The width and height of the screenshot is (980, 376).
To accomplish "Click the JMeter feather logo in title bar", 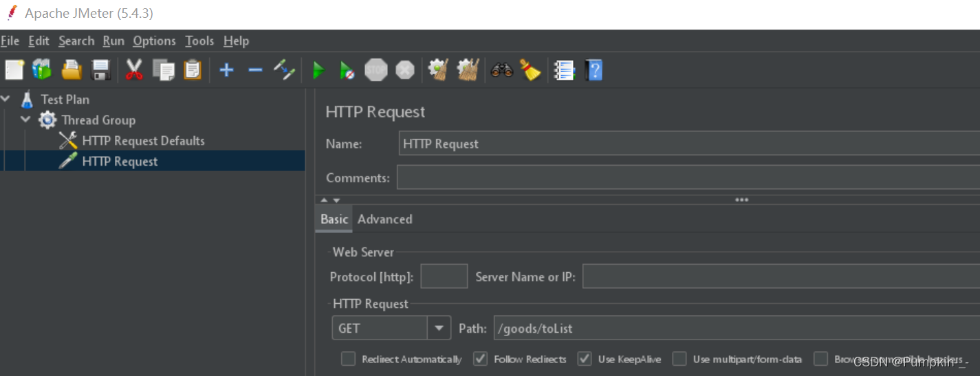I will (x=12, y=13).
